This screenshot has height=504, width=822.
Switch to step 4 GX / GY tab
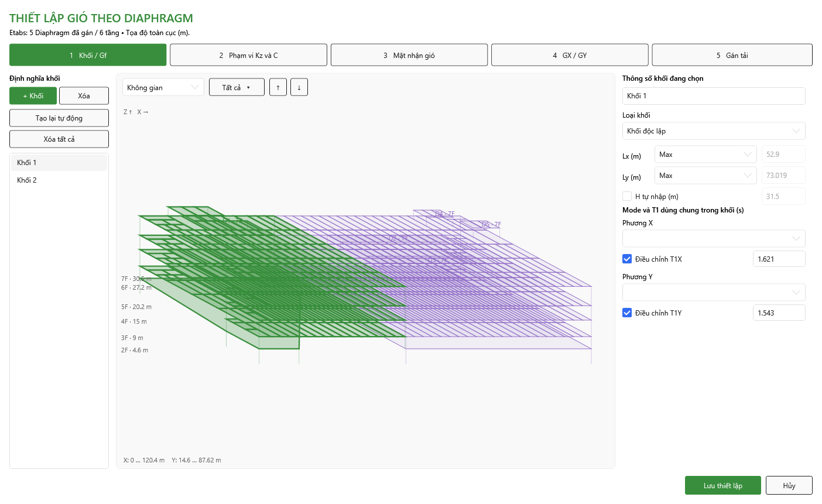click(570, 55)
